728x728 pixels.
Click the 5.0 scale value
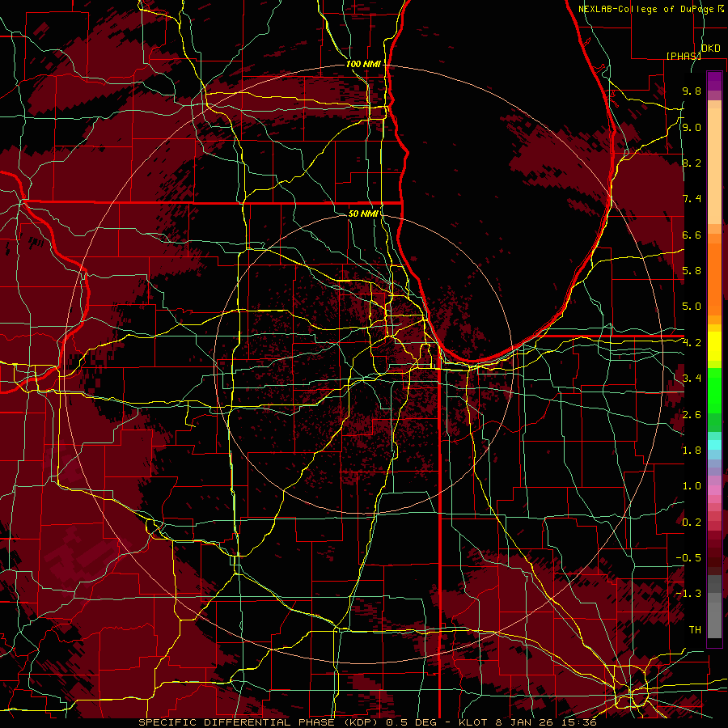[x=692, y=307]
